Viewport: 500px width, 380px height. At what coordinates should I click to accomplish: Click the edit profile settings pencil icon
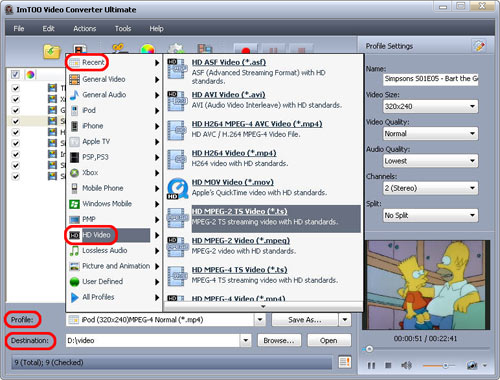click(479, 46)
